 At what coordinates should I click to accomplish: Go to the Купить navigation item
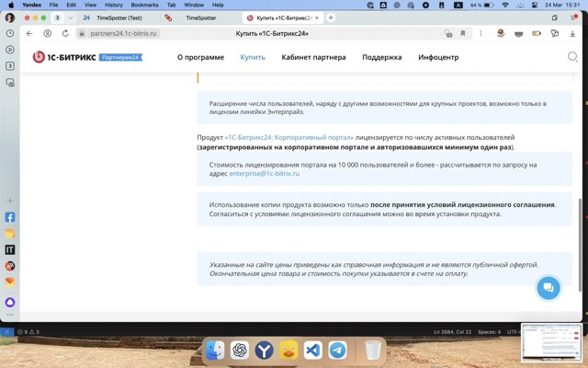(x=253, y=57)
